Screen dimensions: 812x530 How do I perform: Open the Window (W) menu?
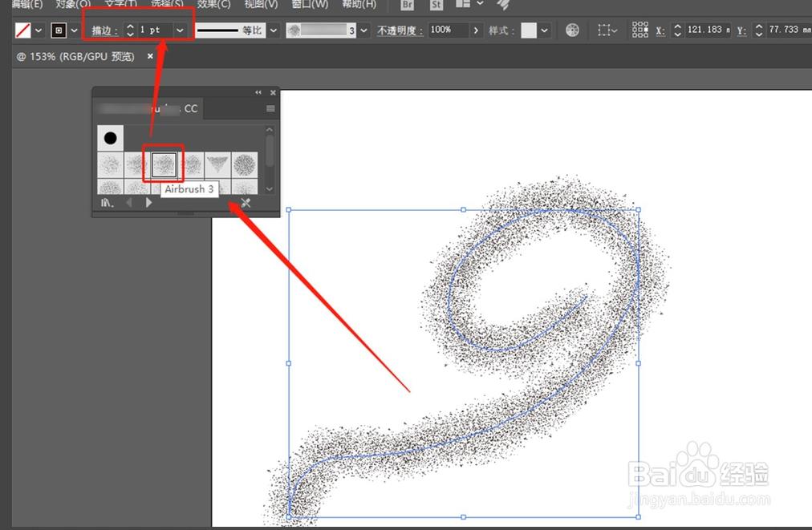[x=310, y=4]
